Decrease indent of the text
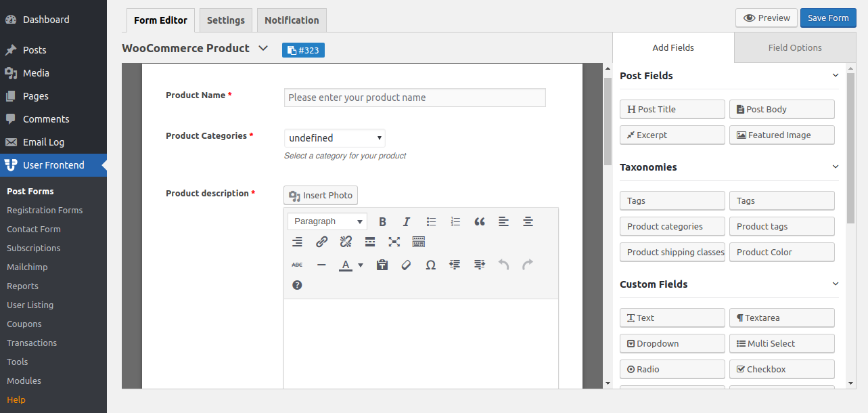The height and width of the screenshot is (413, 868). [x=455, y=265]
